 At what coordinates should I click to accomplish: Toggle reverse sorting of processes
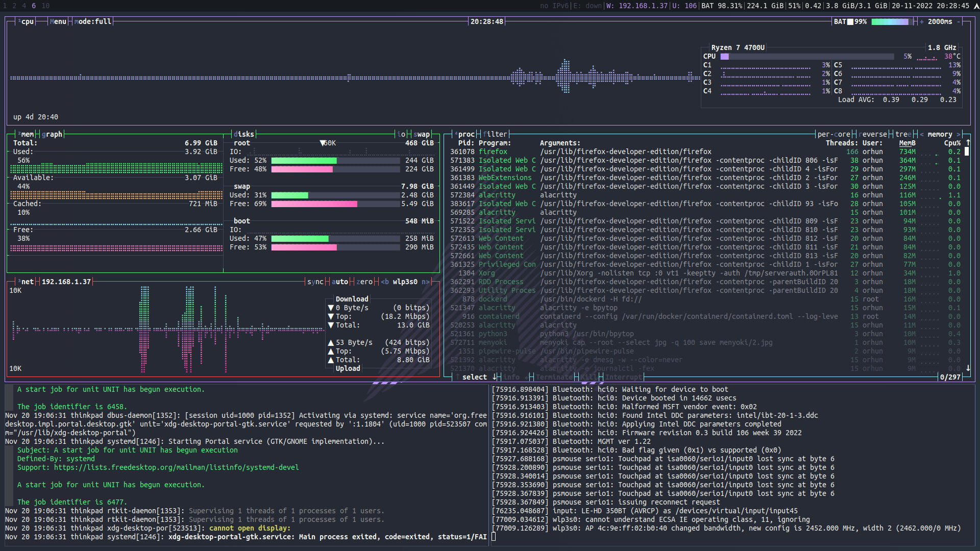pyautogui.click(x=873, y=134)
